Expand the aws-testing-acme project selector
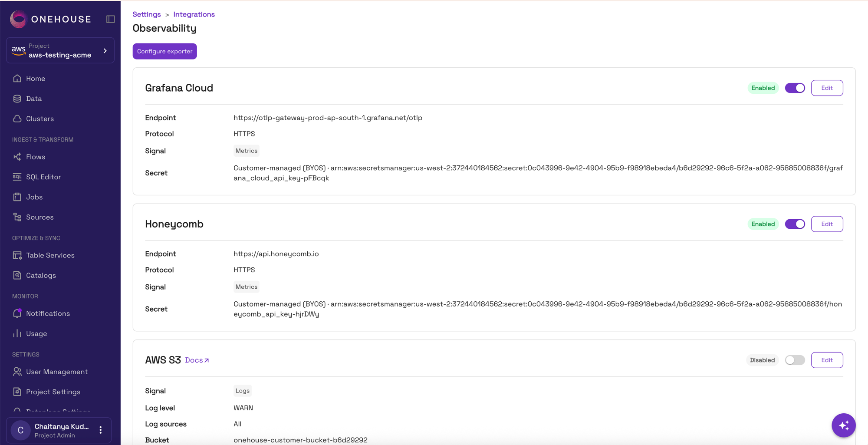The image size is (868, 445). click(60, 50)
